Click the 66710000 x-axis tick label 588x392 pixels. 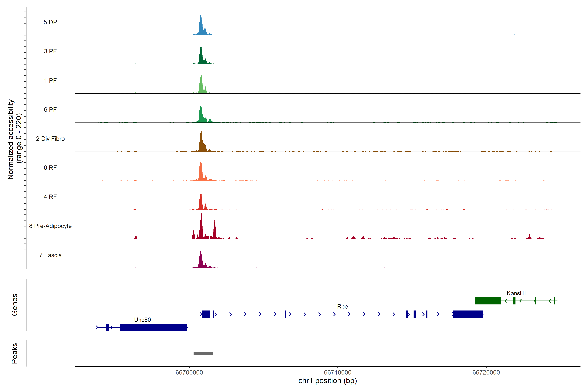pos(337,373)
